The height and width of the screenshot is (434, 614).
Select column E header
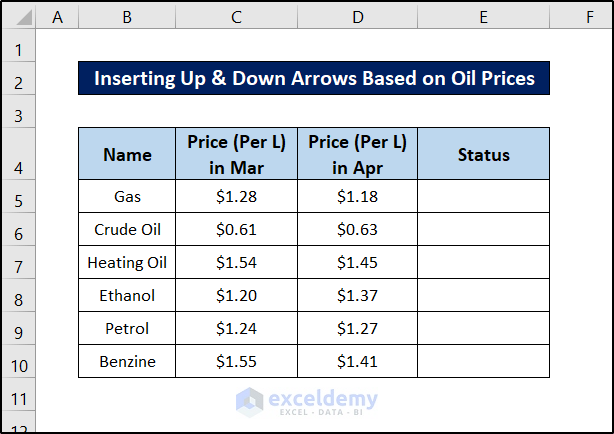pos(483,17)
